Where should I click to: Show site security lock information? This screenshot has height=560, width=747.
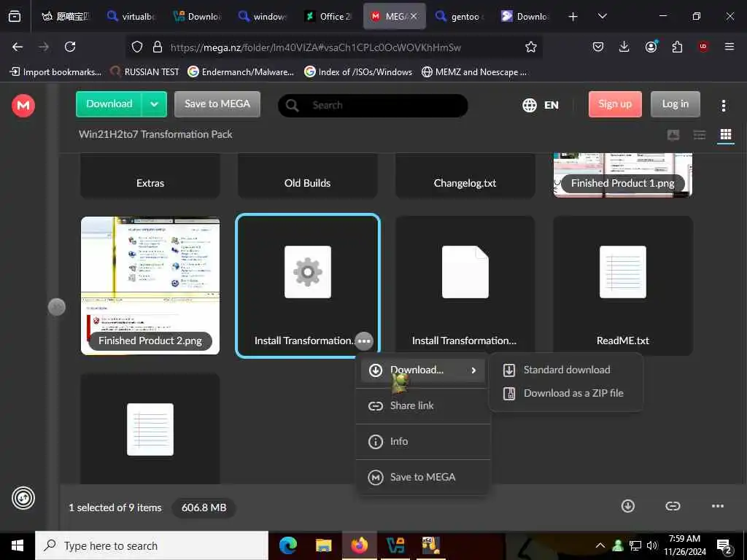[x=158, y=47]
